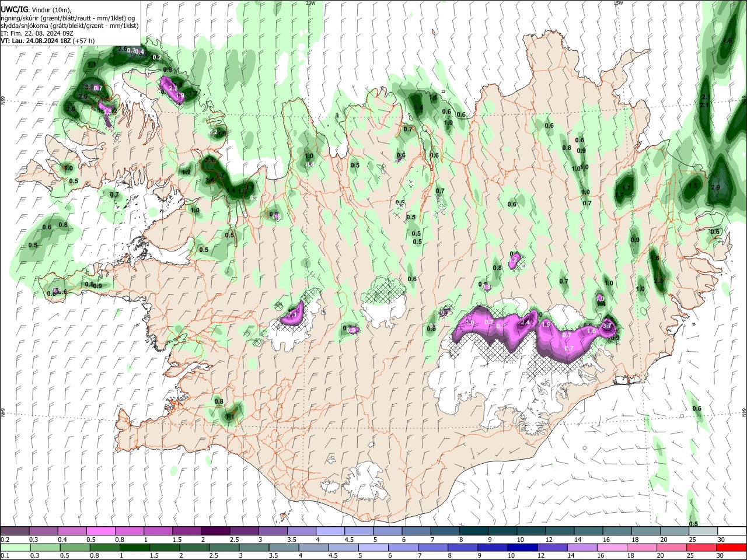Click the red 30 rain-scale swatch
This screenshot has height=560, width=747.
click(731, 547)
